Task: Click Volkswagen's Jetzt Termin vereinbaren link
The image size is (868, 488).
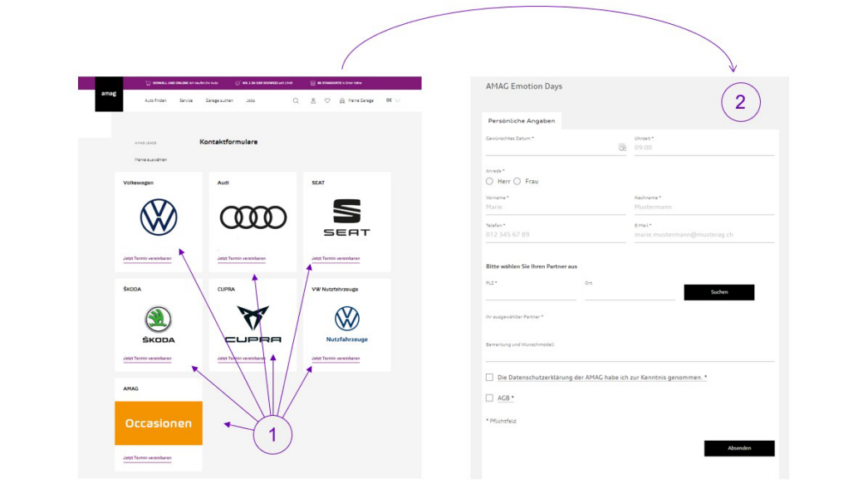Action: point(147,258)
